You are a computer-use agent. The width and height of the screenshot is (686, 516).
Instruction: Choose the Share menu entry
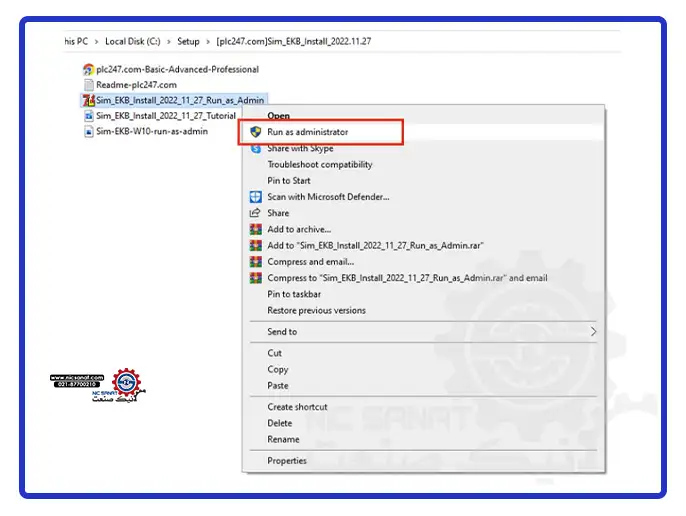(x=278, y=213)
